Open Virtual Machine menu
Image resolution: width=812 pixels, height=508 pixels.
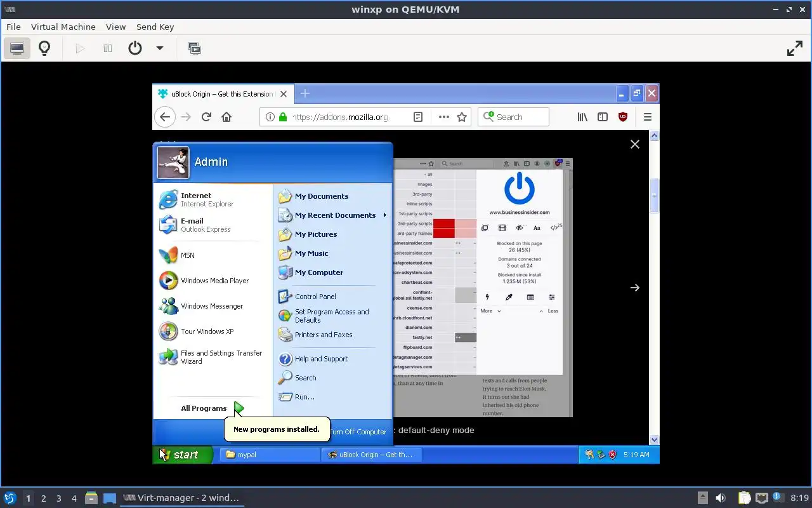pos(63,27)
